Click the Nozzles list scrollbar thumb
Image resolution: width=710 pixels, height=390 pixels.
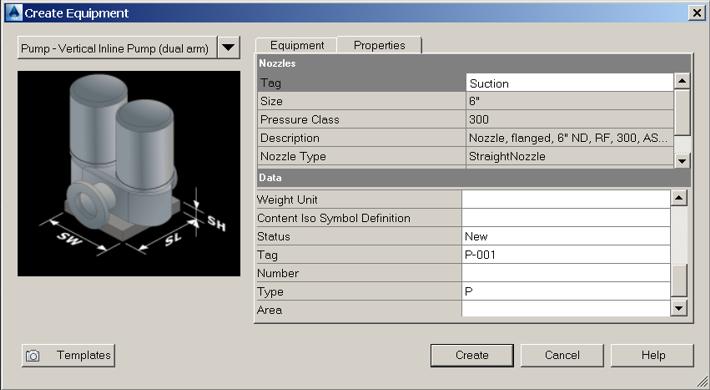click(x=682, y=112)
